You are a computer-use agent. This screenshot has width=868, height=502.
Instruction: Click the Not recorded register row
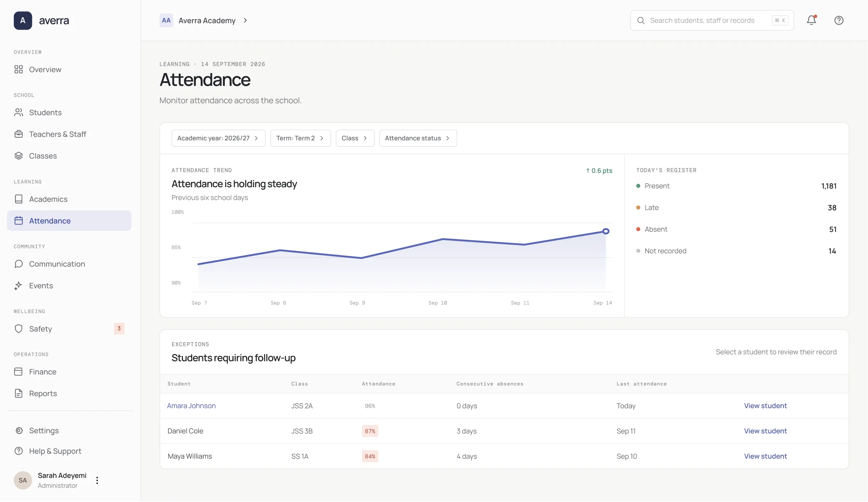click(x=736, y=251)
